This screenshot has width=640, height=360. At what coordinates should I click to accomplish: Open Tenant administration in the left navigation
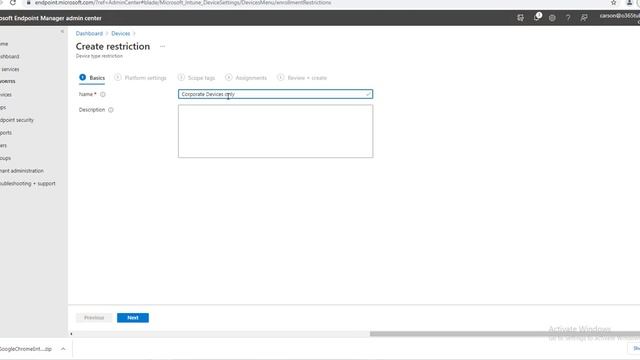pos(22,171)
